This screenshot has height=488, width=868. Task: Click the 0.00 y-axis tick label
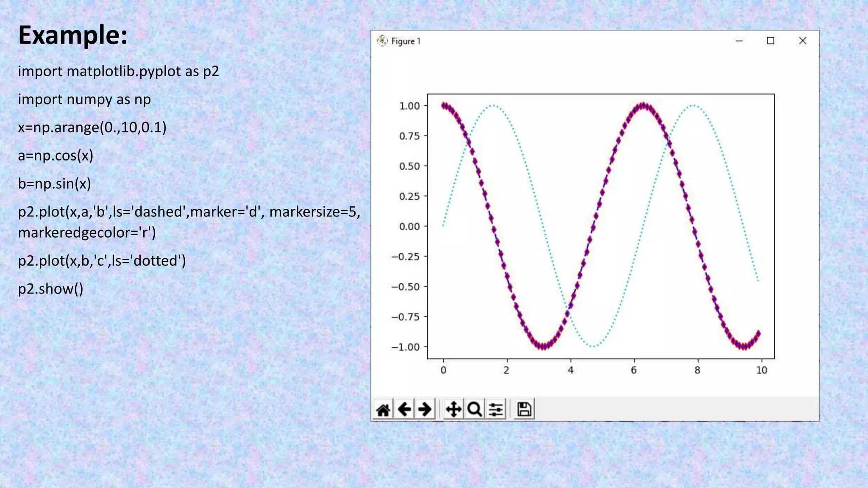[x=409, y=227]
